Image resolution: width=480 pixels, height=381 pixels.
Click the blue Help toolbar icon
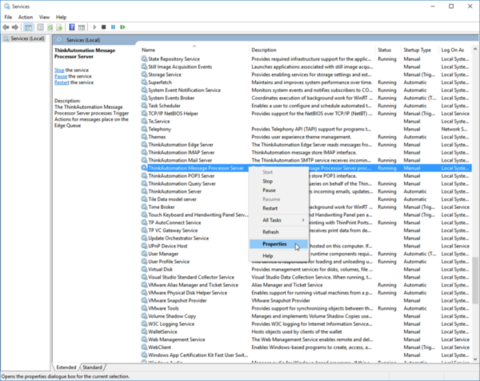[72, 27]
